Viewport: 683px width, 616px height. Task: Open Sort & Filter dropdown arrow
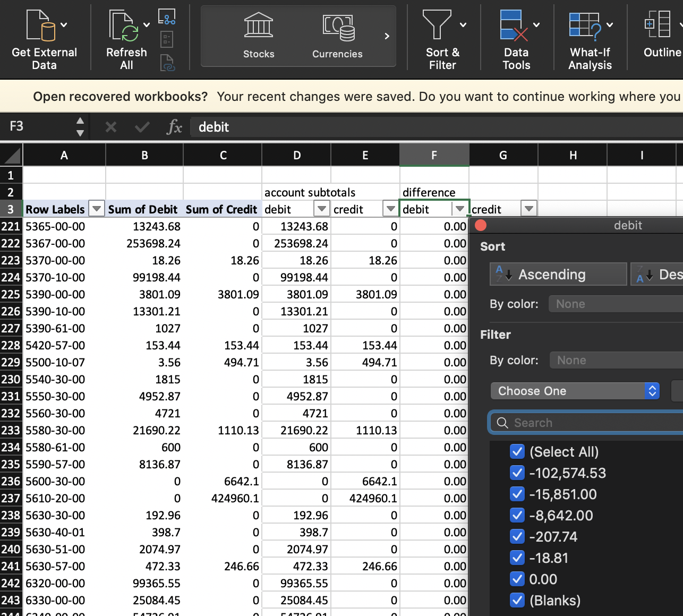(x=463, y=24)
